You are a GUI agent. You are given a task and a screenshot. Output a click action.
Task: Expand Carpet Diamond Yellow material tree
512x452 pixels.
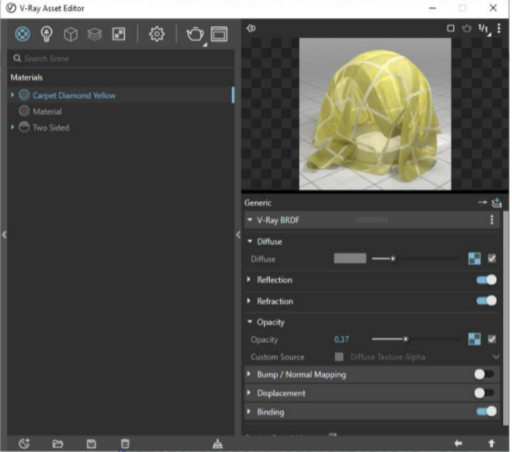tap(13, 95)
